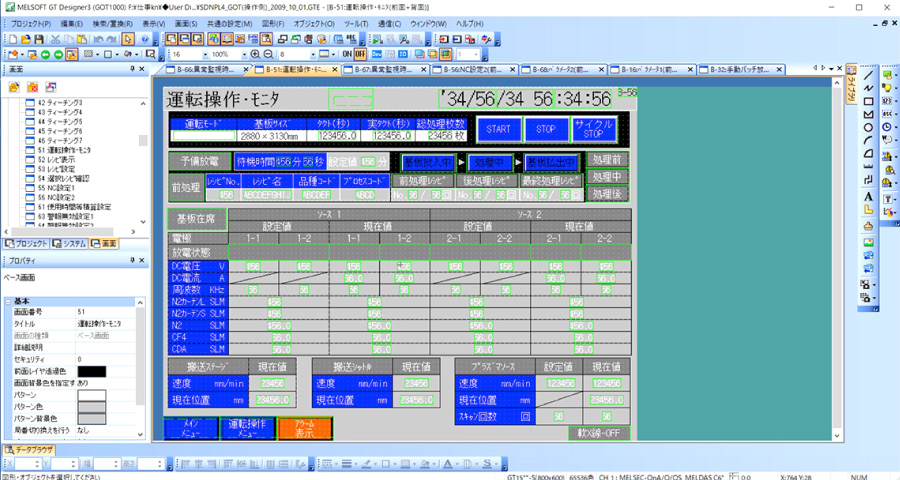Image resolution: width=900 pixels, height=480 pixels.
Task: Pin the properties panel
Action: pos(133,260)
